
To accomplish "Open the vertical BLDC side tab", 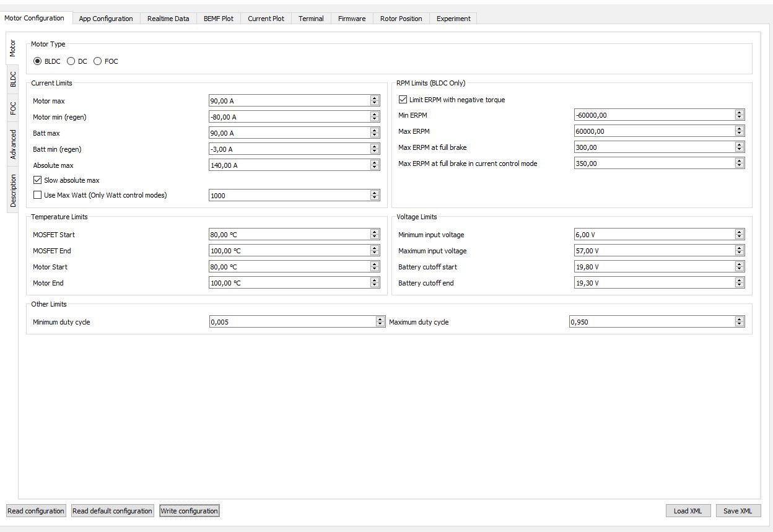I will pos(12,79).
